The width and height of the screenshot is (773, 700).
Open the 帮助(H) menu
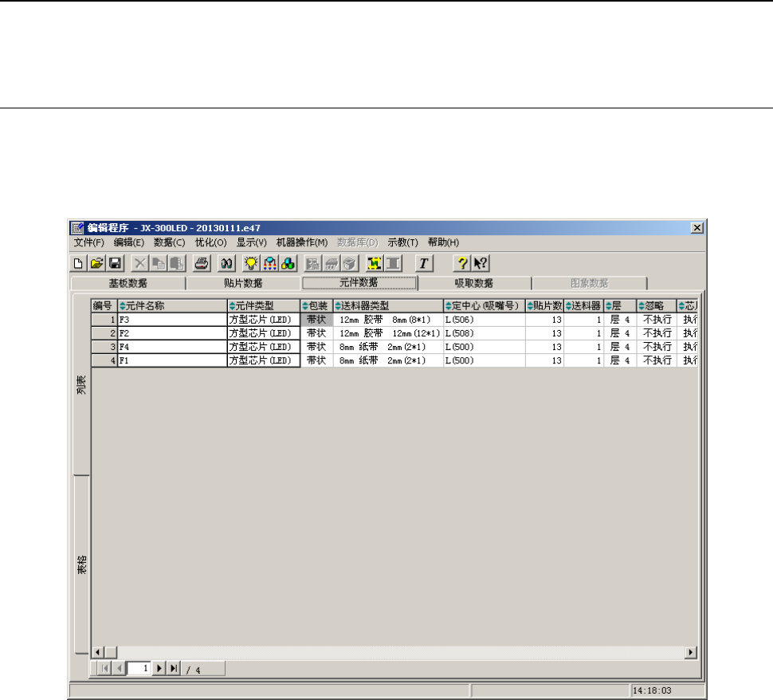(x=443, y=242)
